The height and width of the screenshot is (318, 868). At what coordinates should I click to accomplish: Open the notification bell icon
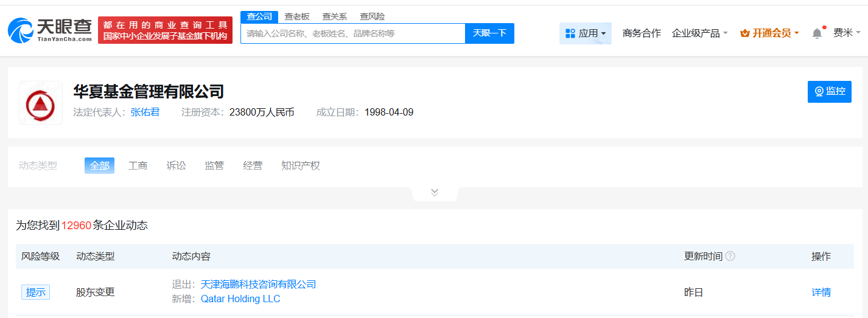point(817,33)
